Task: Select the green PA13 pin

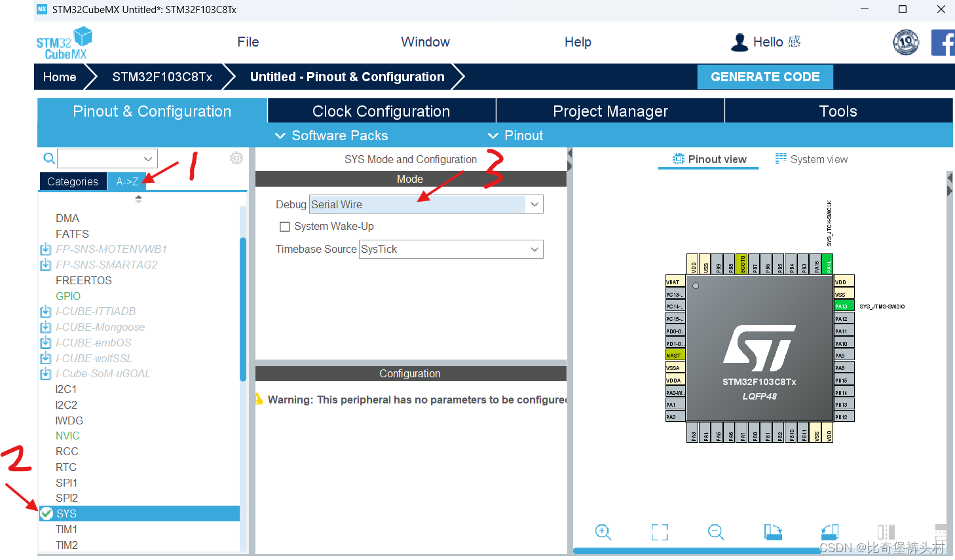Action: point(844,307)
